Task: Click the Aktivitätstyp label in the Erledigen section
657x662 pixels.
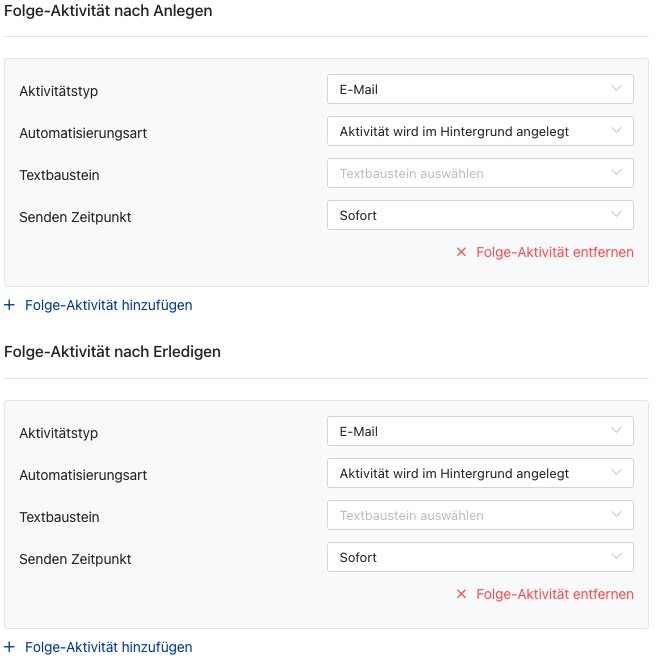Action: click(58, 433)
